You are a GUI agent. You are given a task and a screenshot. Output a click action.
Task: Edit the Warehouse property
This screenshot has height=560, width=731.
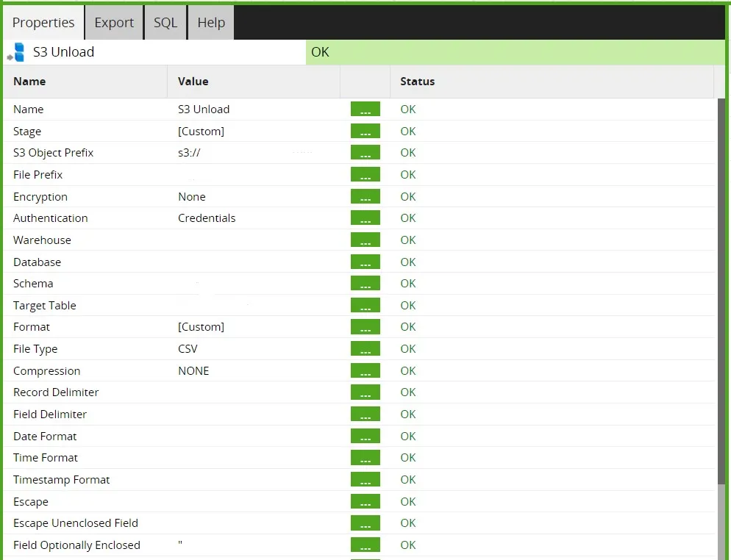(365, 240)
